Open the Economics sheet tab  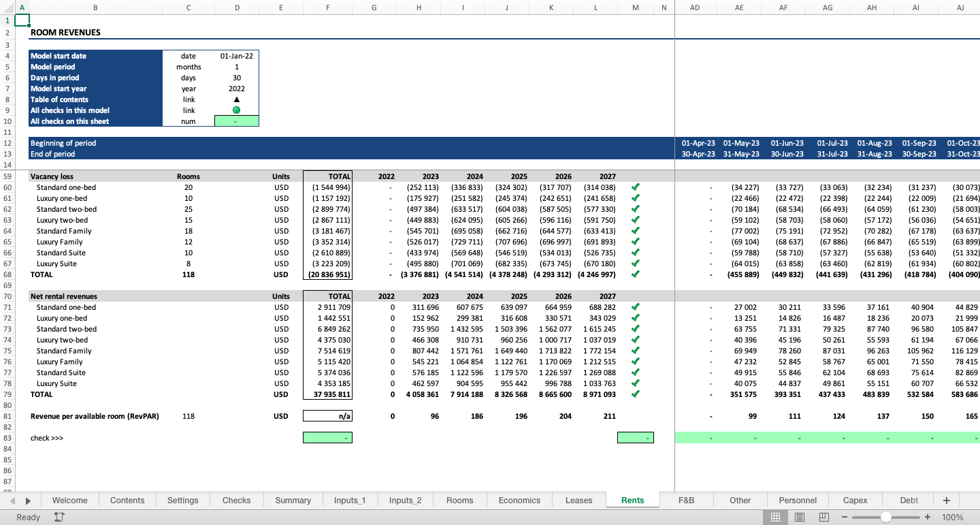click(x=519, y=500)
